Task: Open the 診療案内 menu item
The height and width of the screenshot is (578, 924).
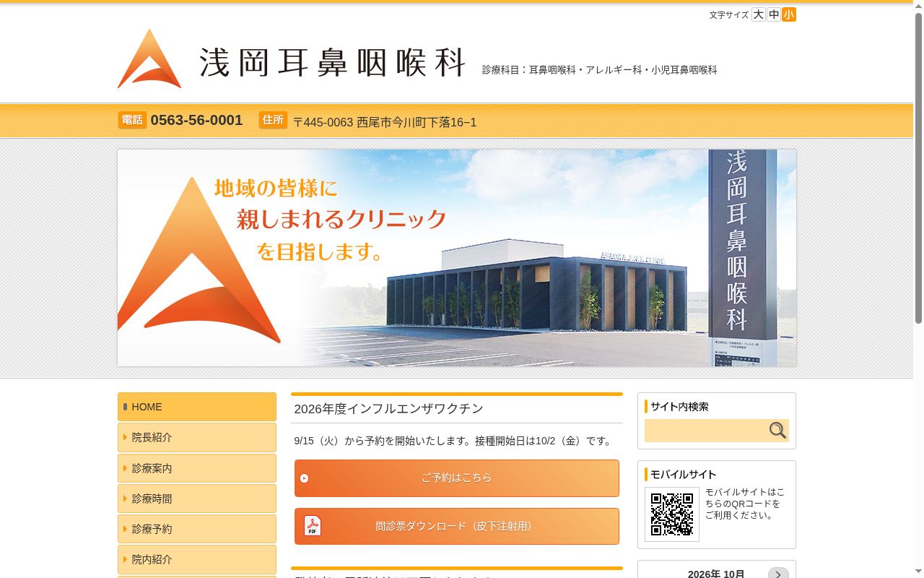Action: pyautogui.click(x=197, y=468)
